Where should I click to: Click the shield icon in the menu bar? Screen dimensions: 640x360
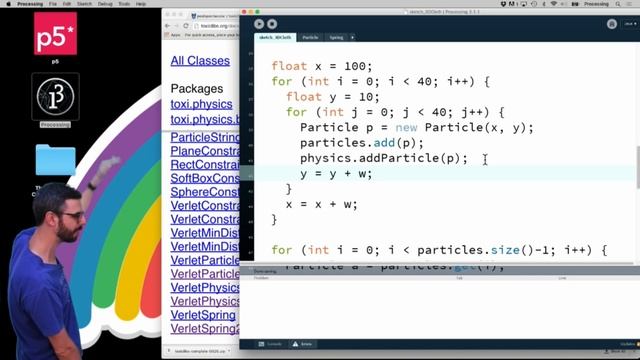503,4
